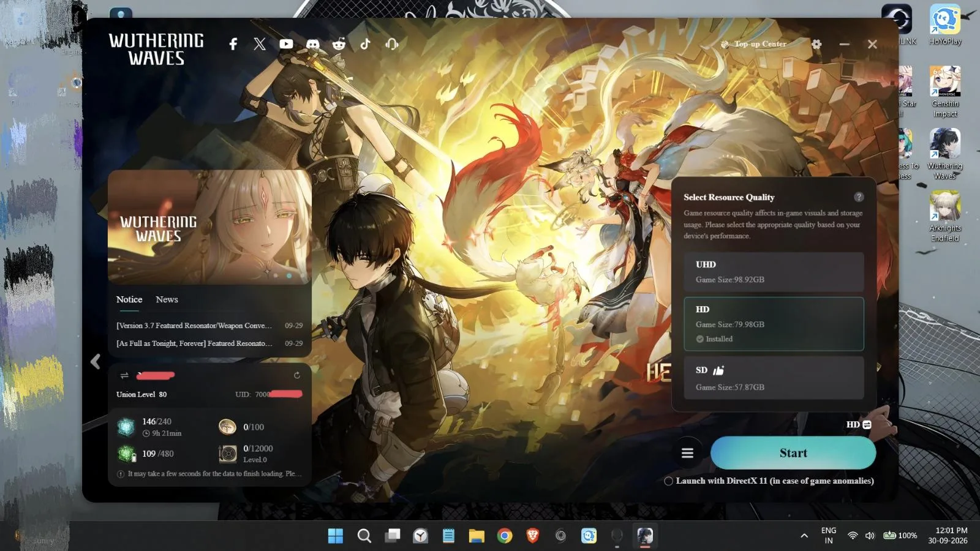The image size is (980, 551).
Task: Minimize the Wuthering Waves launcher
Action: [x=845, y=44]
